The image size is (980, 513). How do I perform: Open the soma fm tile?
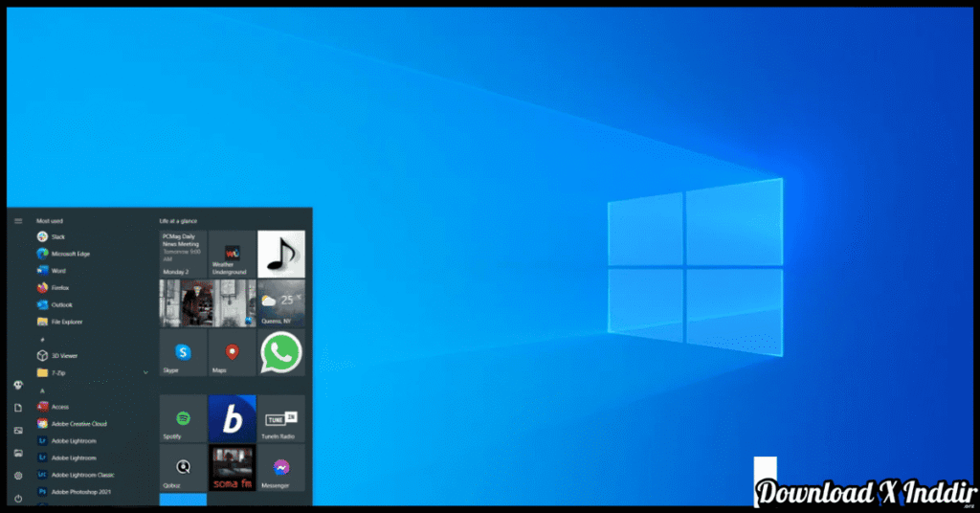coord(232,468)
